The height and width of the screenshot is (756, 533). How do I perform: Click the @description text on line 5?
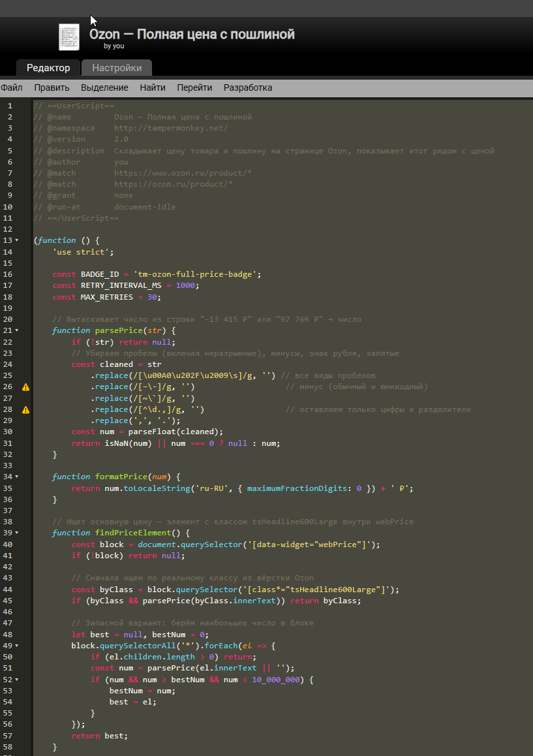point(304,151)
